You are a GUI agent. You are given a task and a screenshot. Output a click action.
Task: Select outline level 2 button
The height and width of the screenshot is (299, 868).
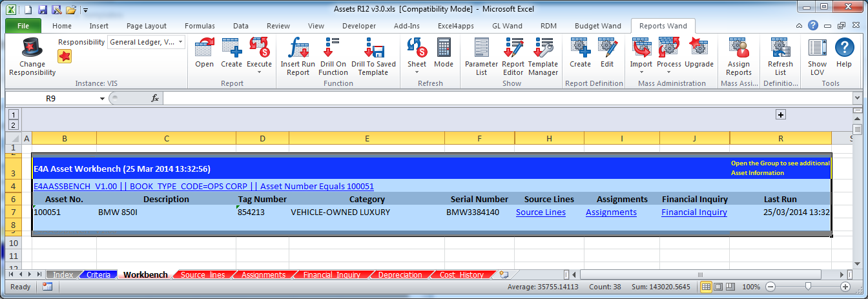[x=12, y=125]
